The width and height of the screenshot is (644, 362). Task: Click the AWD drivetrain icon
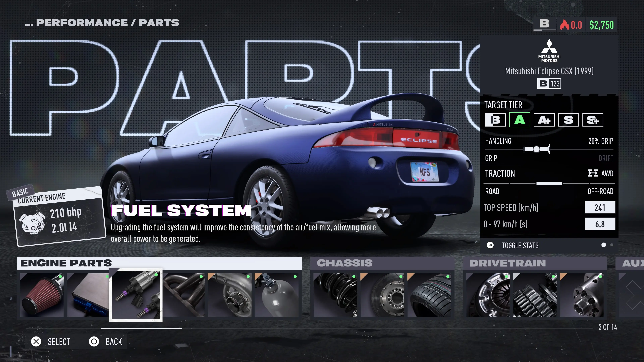click(593, 173)
